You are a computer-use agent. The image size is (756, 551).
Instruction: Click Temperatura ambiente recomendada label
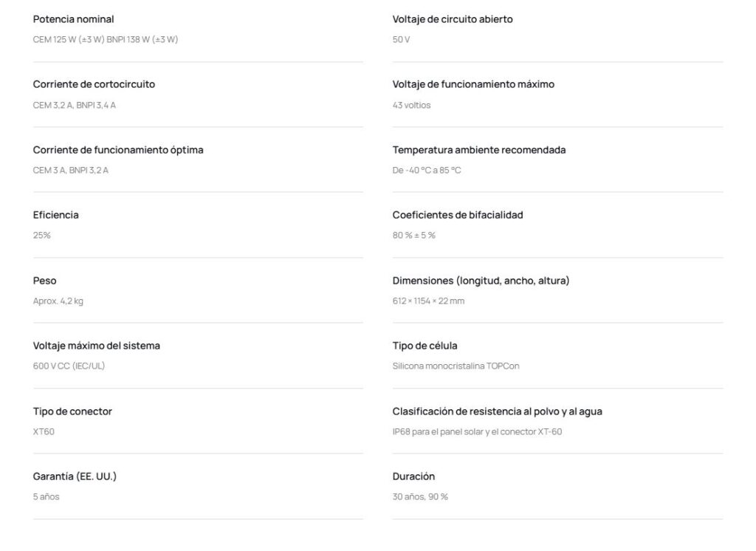tap(478, 150)
